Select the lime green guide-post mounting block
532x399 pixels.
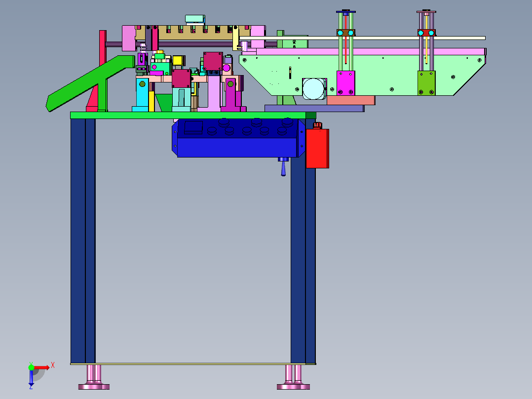pyautogui.click(x=426, y=83)
